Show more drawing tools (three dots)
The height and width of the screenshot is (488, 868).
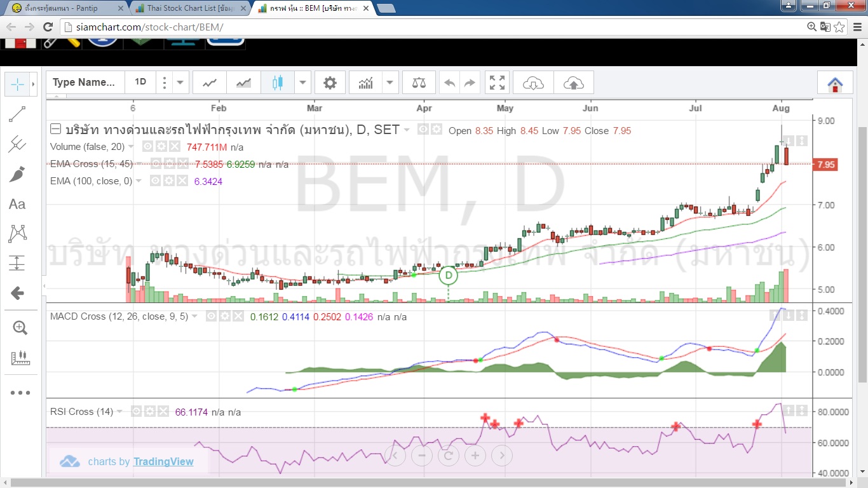click(x=20, y=393)
